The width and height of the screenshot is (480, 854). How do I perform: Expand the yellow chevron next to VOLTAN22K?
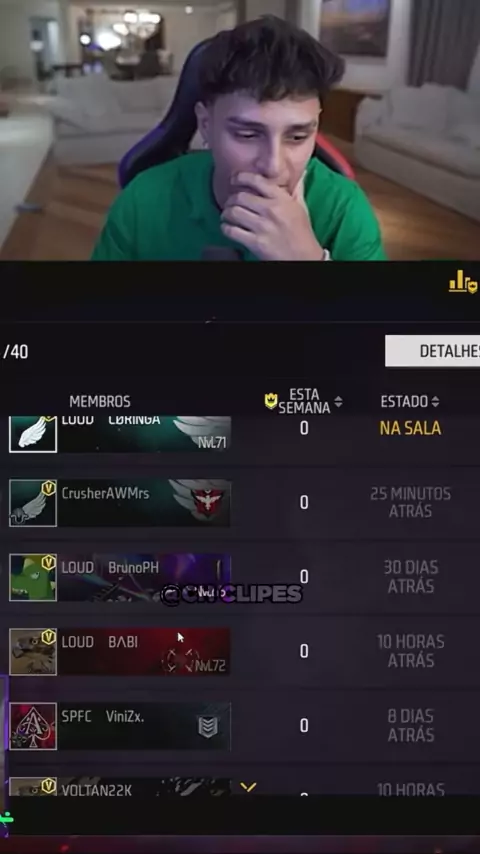248,788
